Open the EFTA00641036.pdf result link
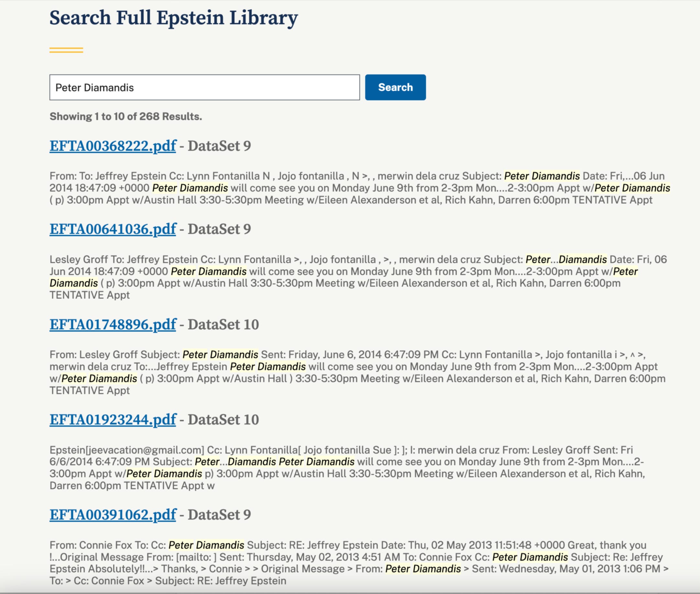The height and width of the screenshot is (594, 700). [x=113, y=229]
